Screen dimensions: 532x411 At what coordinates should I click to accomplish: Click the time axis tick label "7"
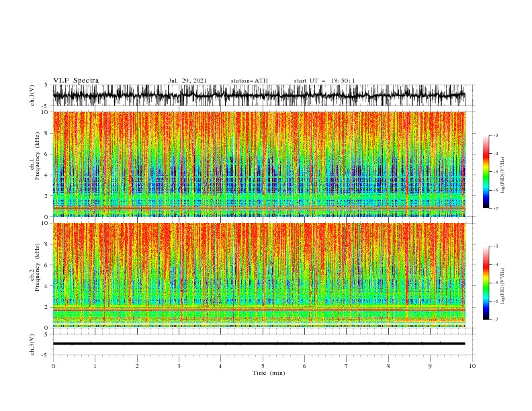tap(347, 366)
